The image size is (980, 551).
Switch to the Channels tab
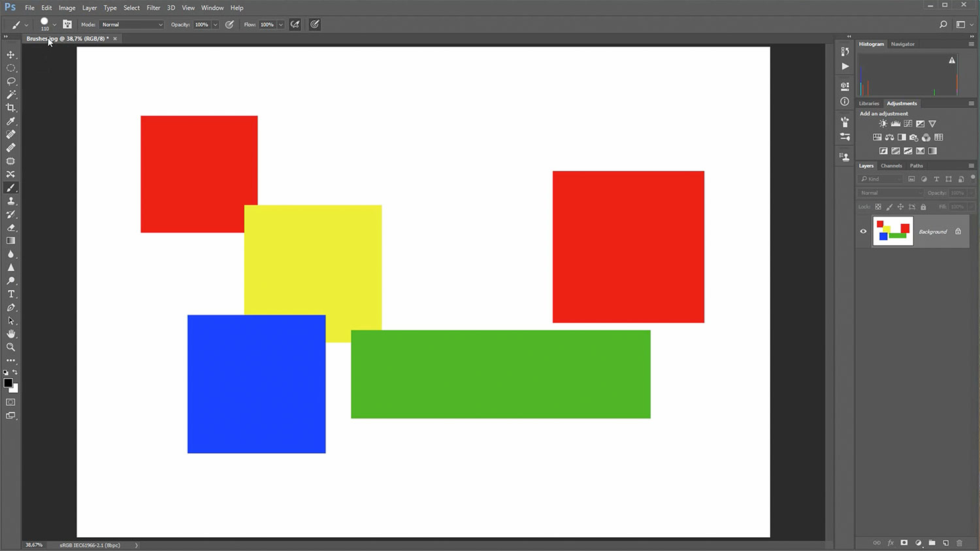[891, 166]
